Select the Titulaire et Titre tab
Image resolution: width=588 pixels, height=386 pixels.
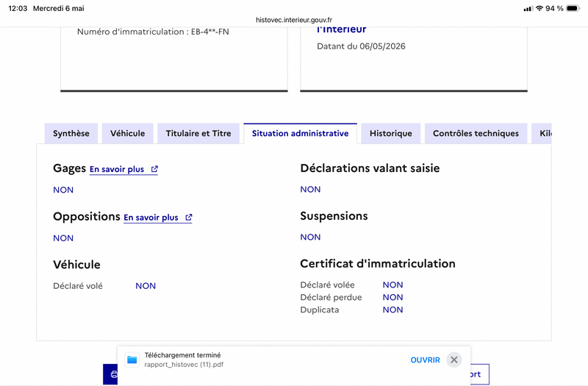[198, 134]
